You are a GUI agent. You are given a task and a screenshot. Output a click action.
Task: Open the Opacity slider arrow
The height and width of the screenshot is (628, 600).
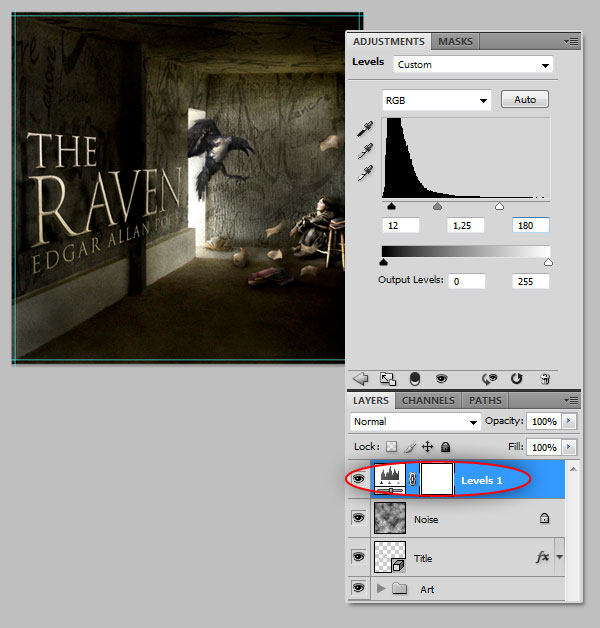tap(569, 421)
